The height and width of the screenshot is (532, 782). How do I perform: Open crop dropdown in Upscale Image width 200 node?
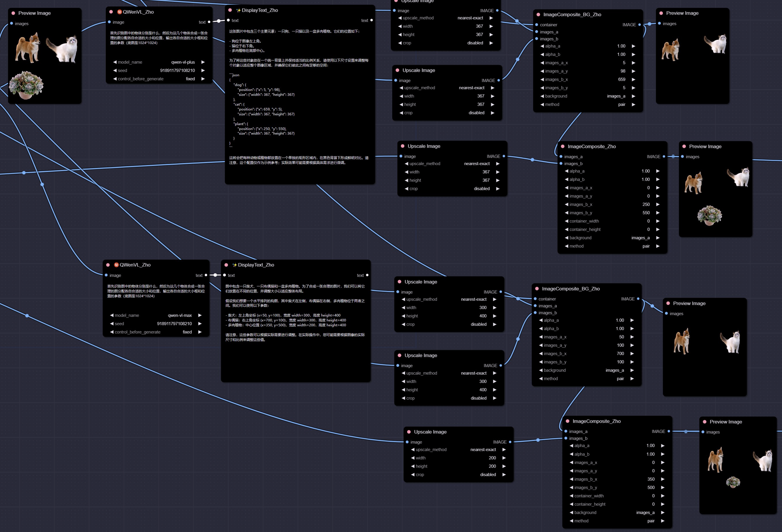coord(458,475)
